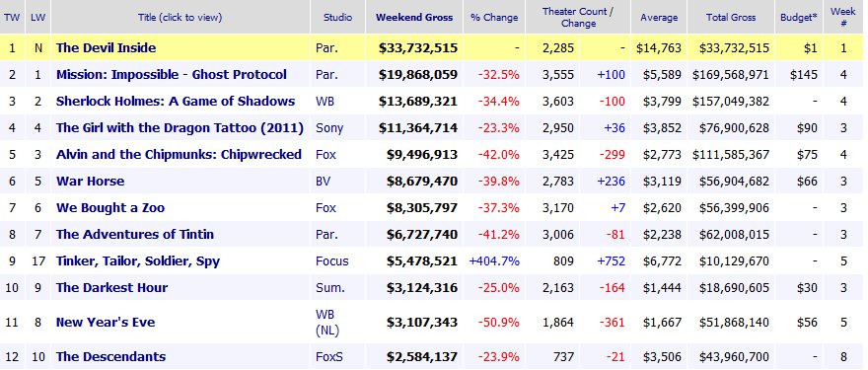Sort by Total Gross column header

(x=731, y=17)
